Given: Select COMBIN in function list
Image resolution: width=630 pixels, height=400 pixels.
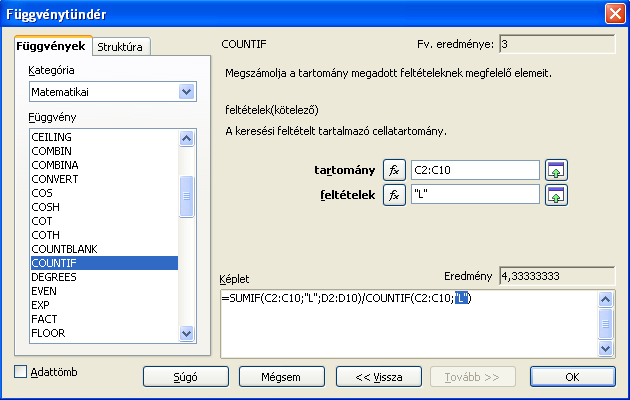Looking at the screenshot, I should click(104, 151).
